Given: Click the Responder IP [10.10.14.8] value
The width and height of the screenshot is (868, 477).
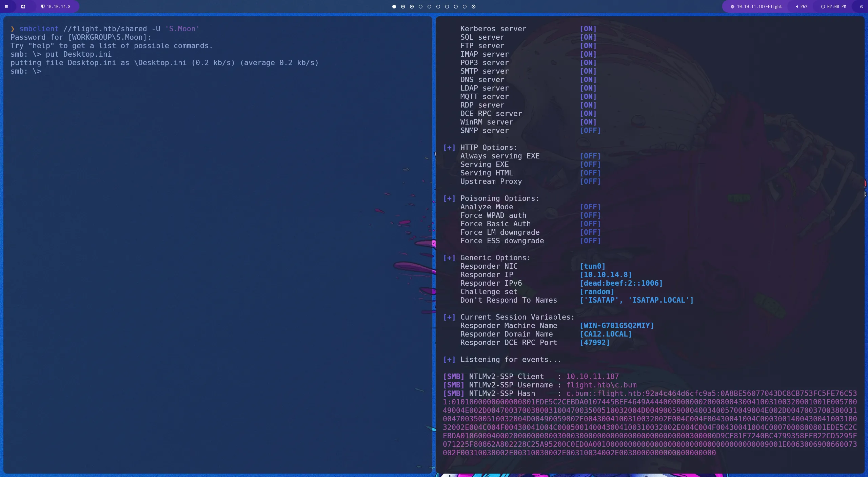Looking at the screenshot, I should point(606,275).
